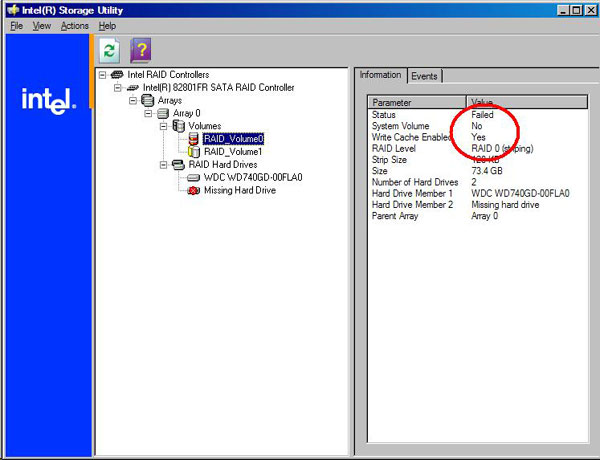Click the Arrays stacked-disk icon
The image size is (600, 460).
(x=147, y=100)
